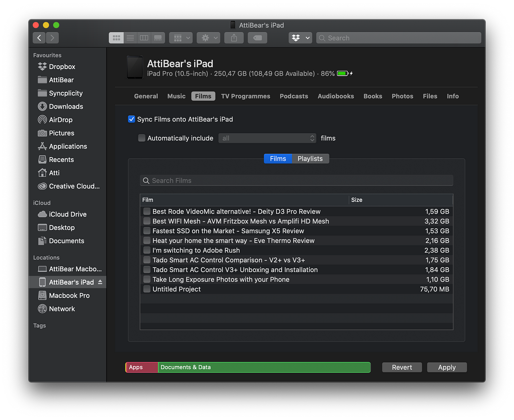Switch to the General tab

click(146, 96)
